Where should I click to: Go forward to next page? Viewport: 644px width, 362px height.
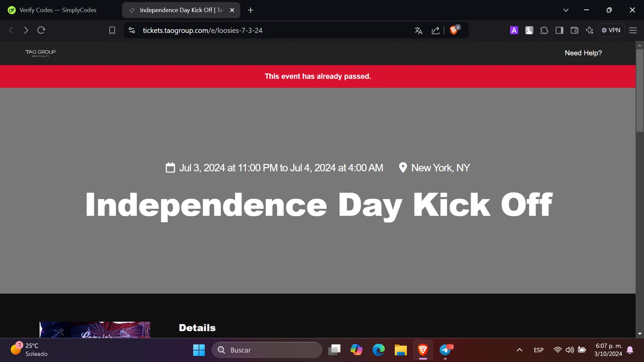click(26, 30)
